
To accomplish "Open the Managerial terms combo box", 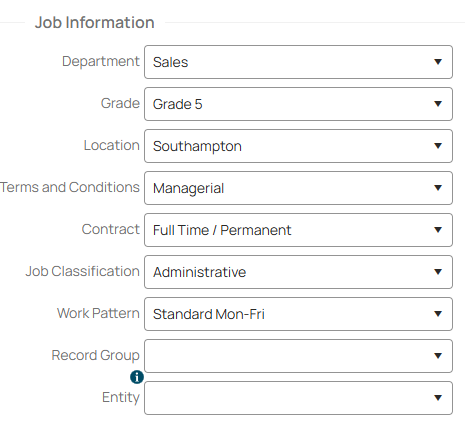I will click(x=298, y=188).
